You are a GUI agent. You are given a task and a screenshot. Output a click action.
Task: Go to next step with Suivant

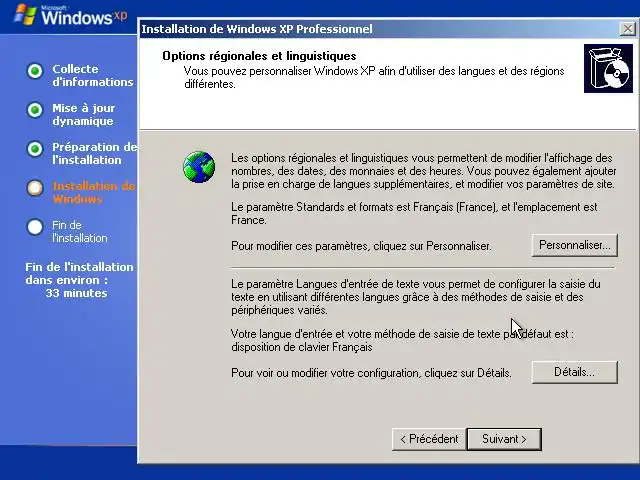click(x=504, y=439)
